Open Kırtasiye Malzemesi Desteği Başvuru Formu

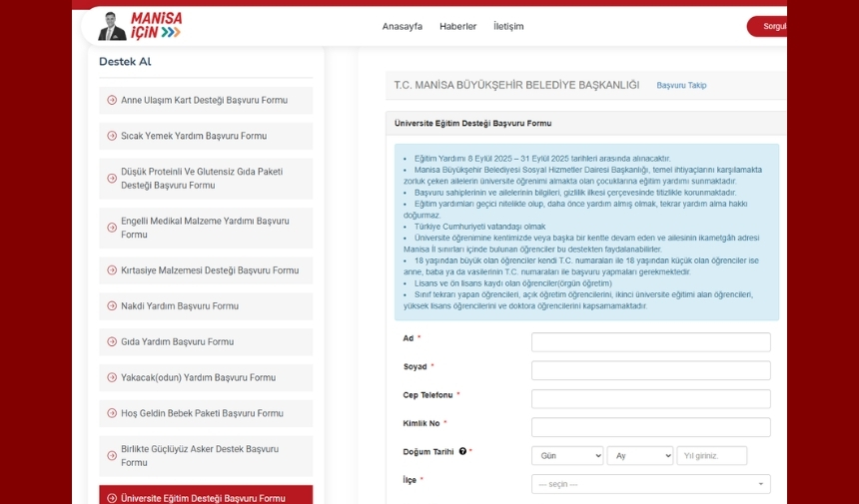[206, 270]
